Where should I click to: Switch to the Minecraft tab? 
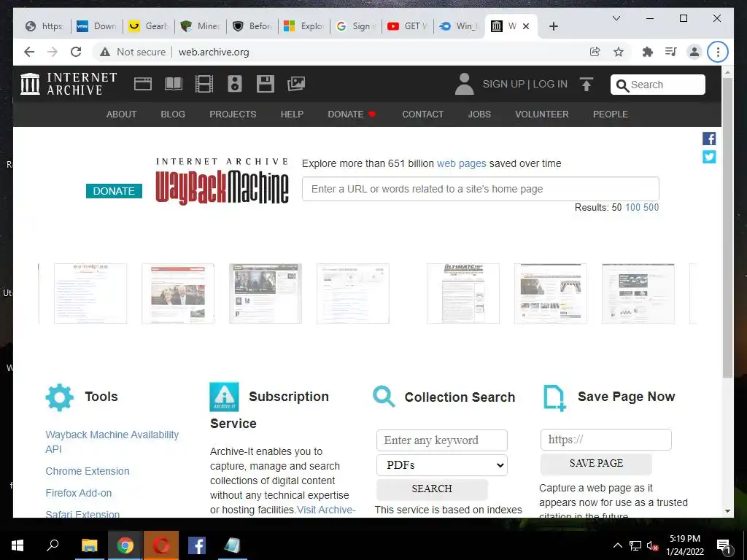point(200,26)
